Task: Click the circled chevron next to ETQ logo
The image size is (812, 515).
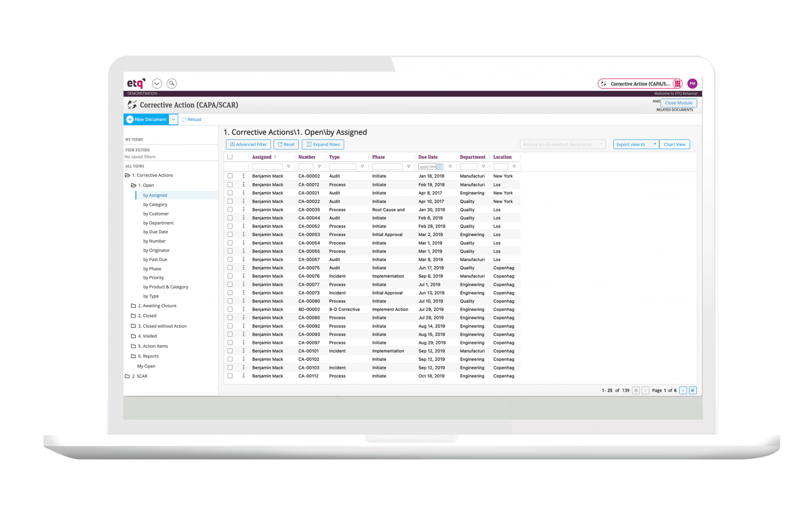Action: [157, 83]
